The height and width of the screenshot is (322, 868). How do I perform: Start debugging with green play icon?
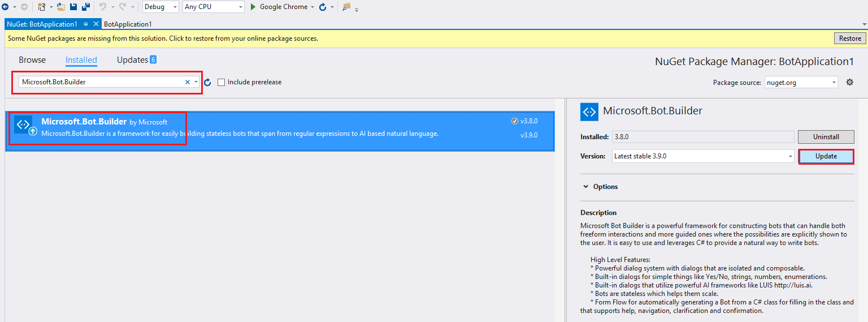coord(254,7)
